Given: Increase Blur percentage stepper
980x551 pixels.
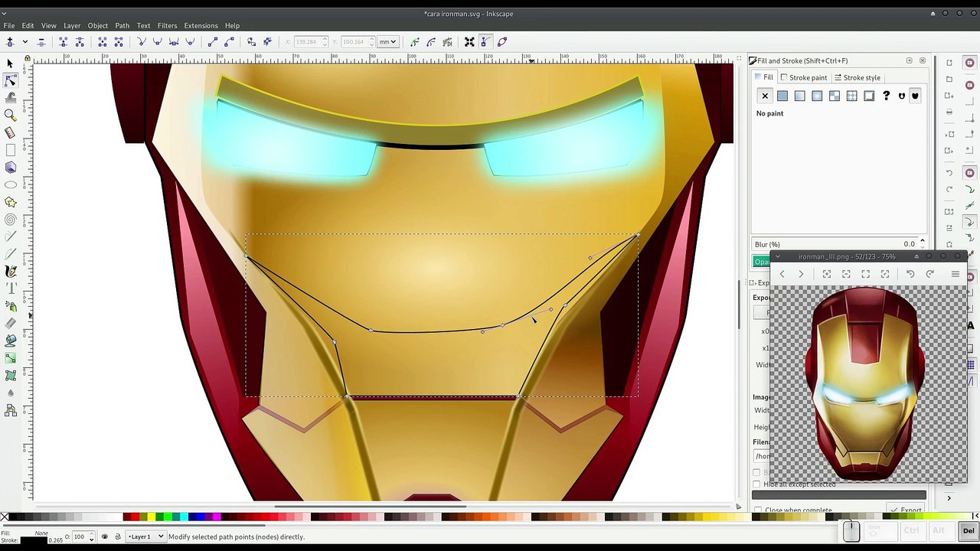Looking at the screenshot, I should click(x=922, y=241).
